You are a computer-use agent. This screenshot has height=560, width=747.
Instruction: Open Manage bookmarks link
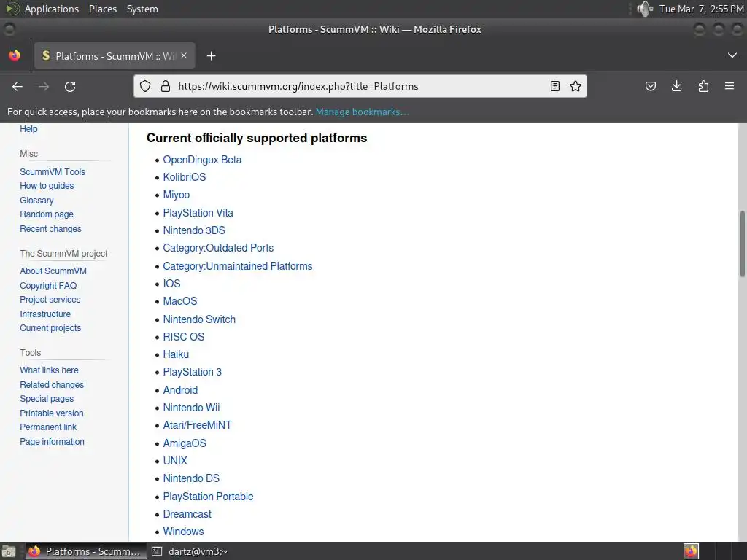point(362,112)
